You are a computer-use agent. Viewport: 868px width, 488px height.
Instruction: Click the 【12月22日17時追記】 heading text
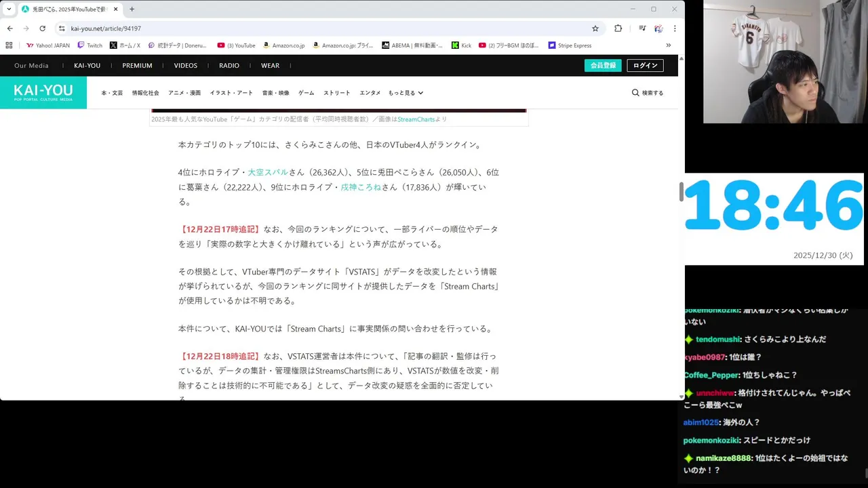point(220,230)
